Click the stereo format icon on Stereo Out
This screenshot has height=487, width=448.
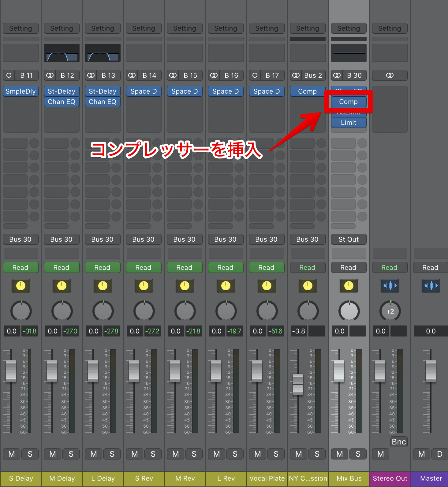(x=390, y=75)
